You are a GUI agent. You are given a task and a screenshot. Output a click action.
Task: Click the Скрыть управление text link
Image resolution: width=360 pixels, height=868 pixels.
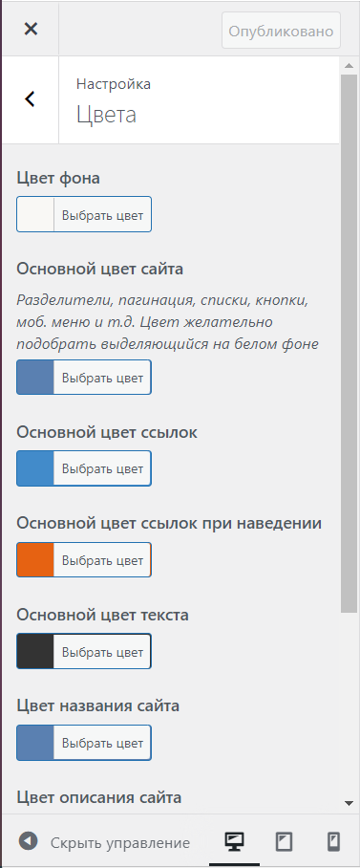pos(120,843)
